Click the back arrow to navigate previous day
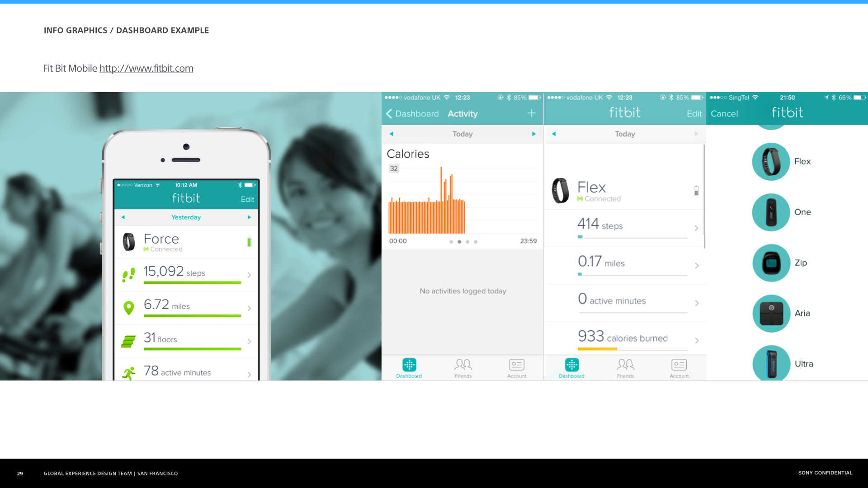Screen dimensions: 868x488 point(123,216)
